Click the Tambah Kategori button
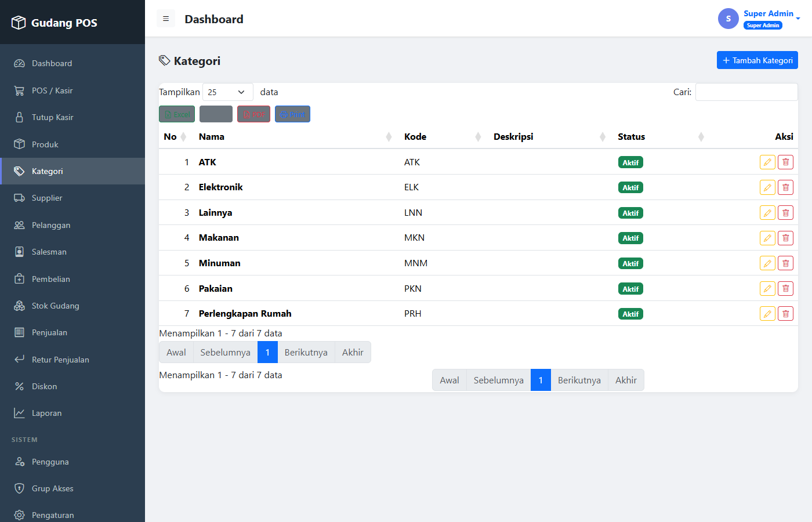Screen dimensions: 812x522 pyautogui.click(x=757, y=60)
